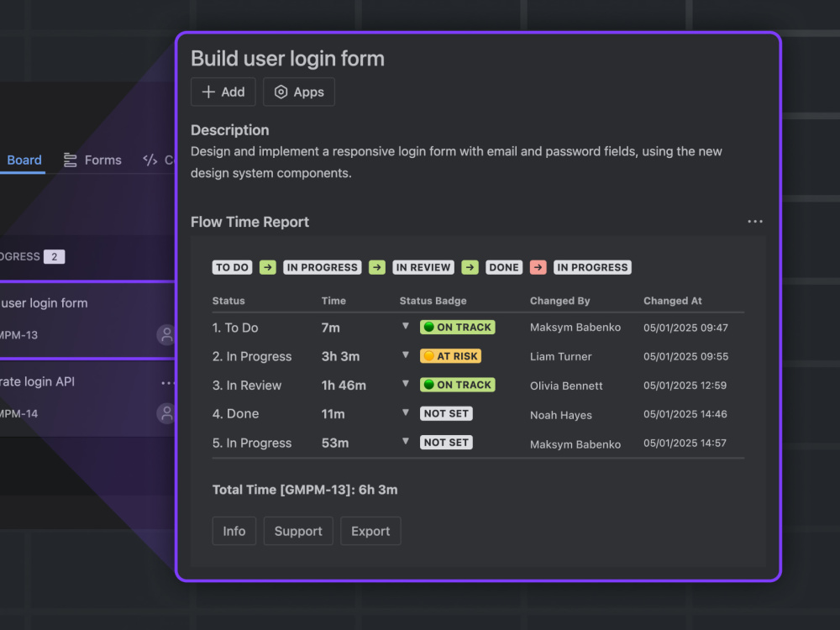
Task: Click the Changed By column header
Action: (559, 301)
